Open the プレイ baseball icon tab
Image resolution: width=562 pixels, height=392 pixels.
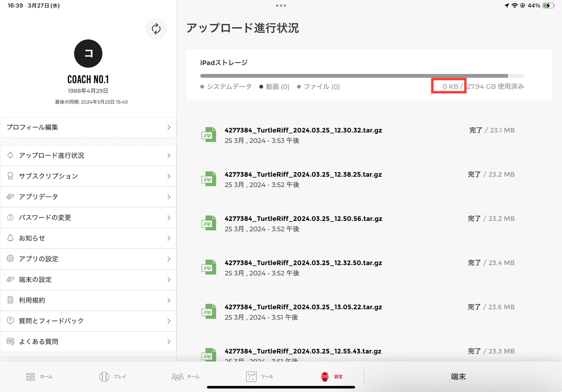pos(104,377)
